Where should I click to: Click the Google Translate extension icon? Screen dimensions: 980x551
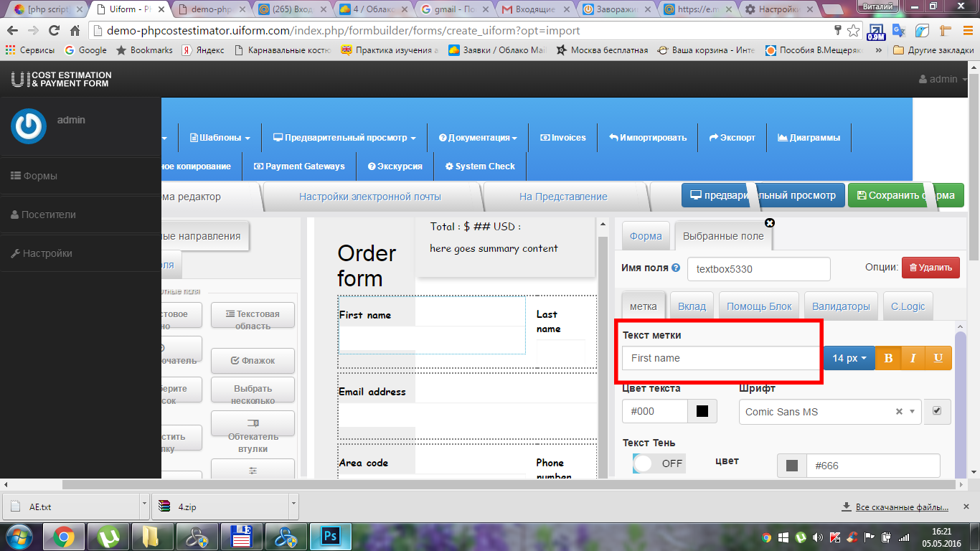click(x=899, y=31)
